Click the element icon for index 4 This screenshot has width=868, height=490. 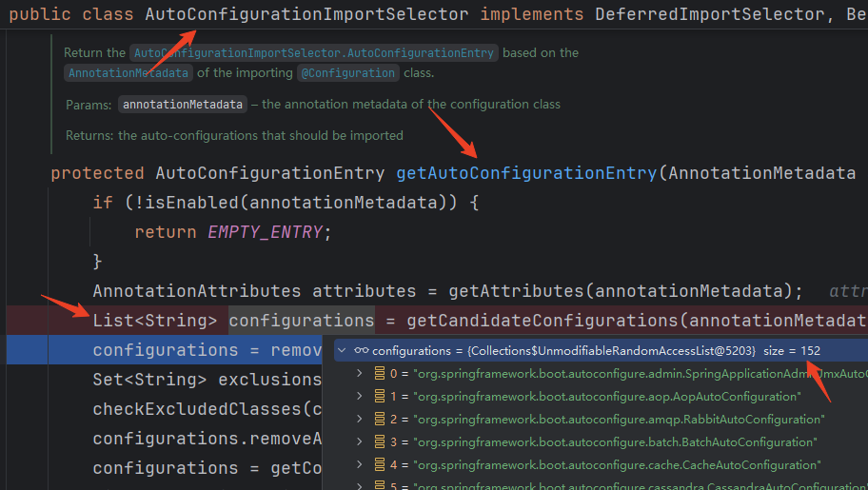(x=379, y=465)
